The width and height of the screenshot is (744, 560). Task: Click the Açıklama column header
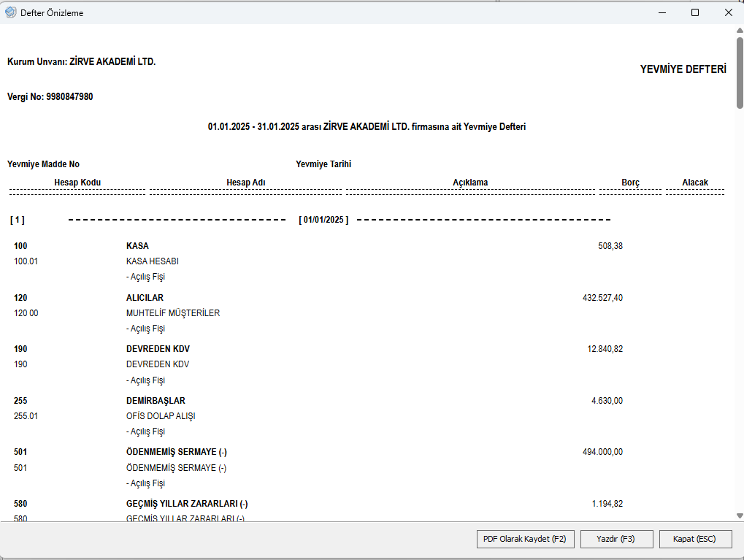tap(470, 183)
